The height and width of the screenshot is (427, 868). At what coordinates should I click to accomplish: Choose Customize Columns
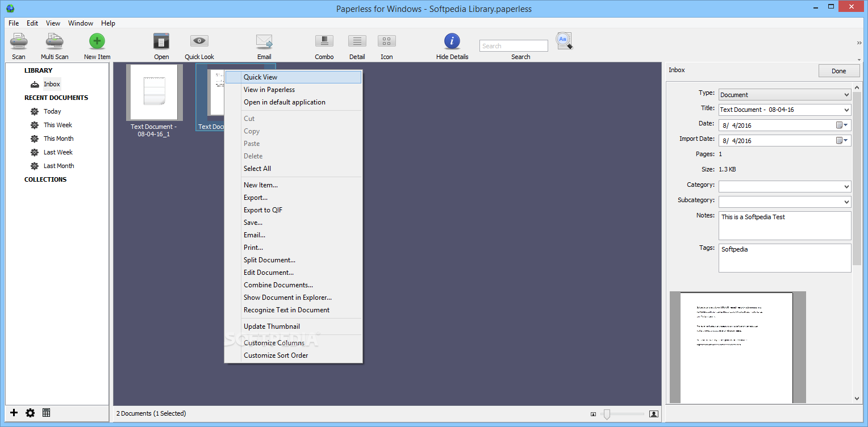pyautogui.click(x=294, y=343)
